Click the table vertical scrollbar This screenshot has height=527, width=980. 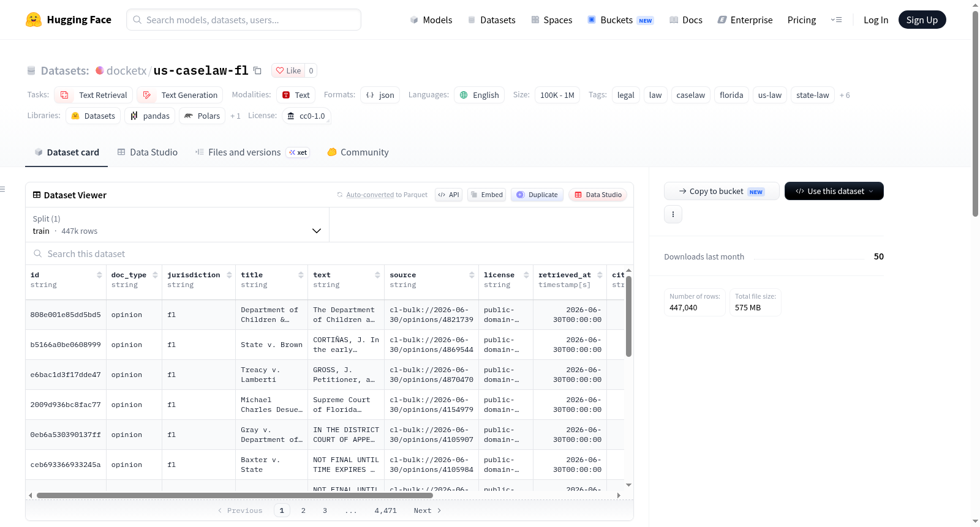coord(628,316)
